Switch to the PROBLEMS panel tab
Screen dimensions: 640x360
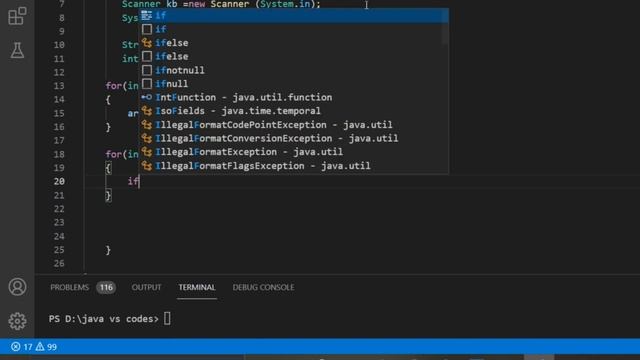click(69, 287)
